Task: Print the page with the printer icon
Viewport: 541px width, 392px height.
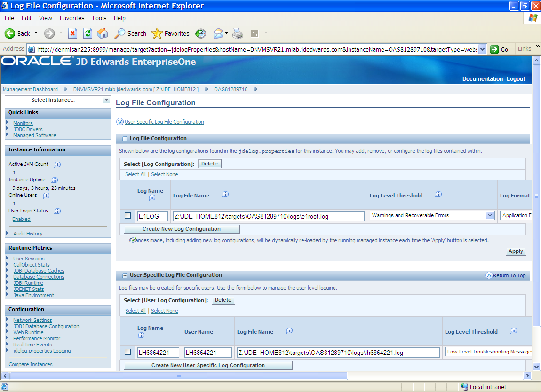Action: 238,33
